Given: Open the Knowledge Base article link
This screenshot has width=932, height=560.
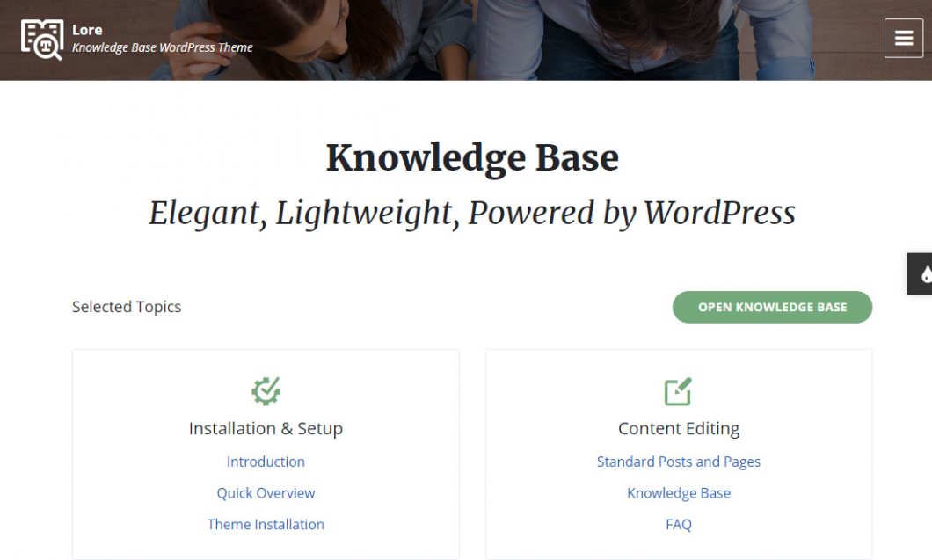Looking at the screenshot, I should (678, 493).
